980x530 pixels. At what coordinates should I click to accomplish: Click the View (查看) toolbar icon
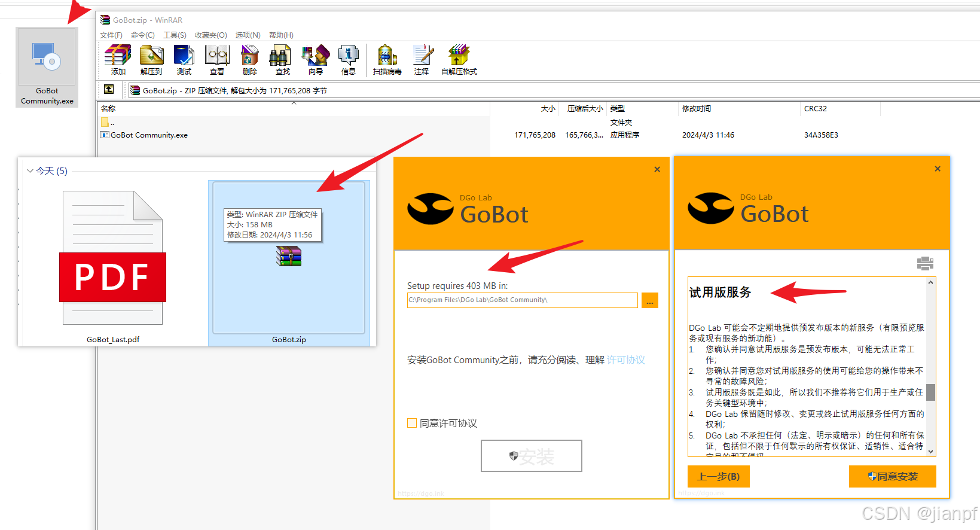pos(217,60)
